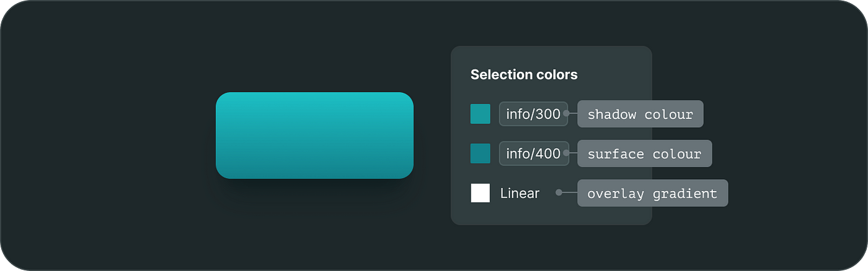Click the info/400 style name chip
The width and height of the screenshot is (868, 271).
pyautogui.click(x=533, y=154)
